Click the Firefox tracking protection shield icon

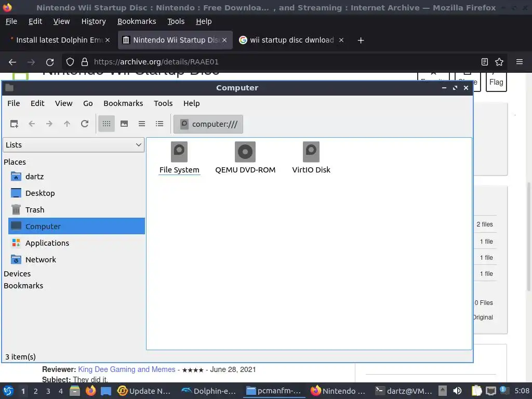70,62
